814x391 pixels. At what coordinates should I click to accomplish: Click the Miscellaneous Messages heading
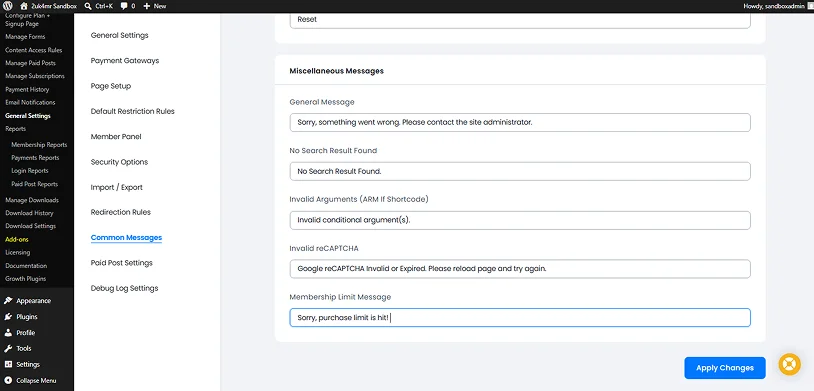[336, 71]
